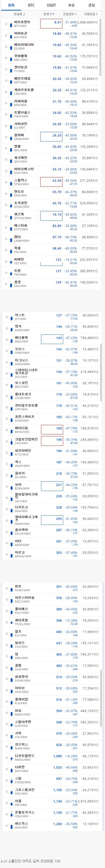The width and height of the screenshot is (105, 868).
Task: Sort list by 전일대비 column arrow
Action: pos(76,14)
